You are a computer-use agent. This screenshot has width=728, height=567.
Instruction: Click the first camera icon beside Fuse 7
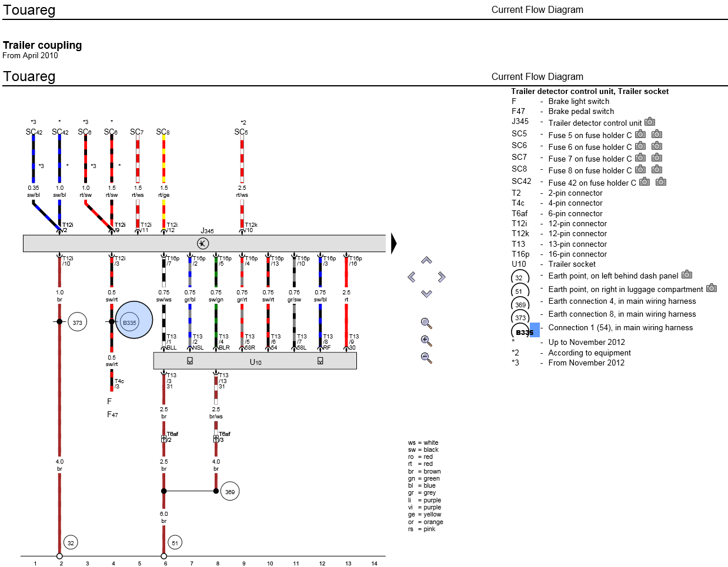click(x=640, y=158)
